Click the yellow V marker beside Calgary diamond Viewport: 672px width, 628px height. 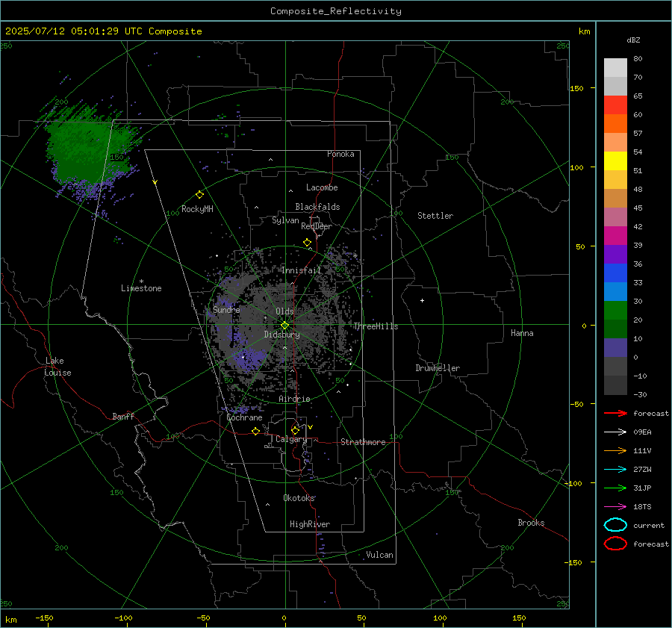click(311, 427)
